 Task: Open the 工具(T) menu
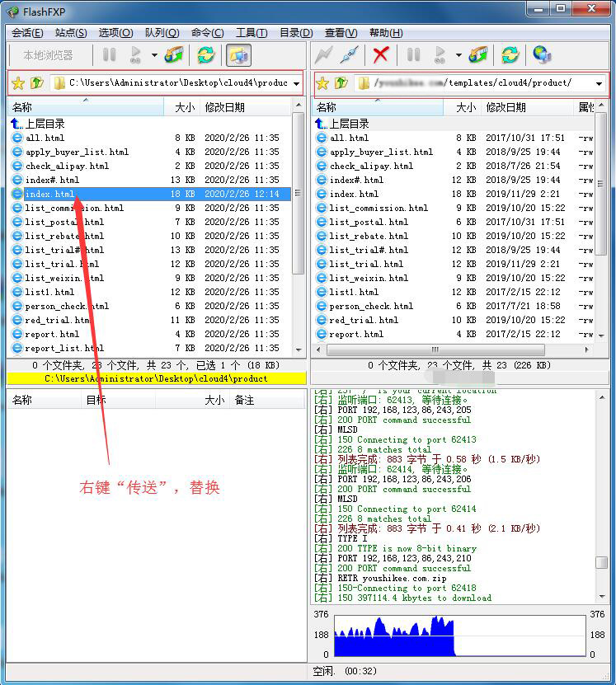(251, 33)
